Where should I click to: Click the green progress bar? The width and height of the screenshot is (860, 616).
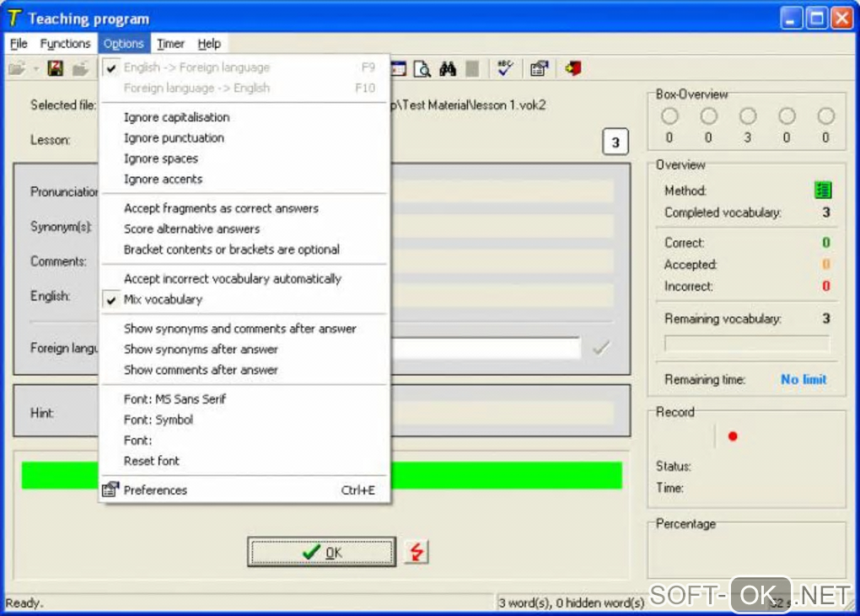(x=507, y=475)
